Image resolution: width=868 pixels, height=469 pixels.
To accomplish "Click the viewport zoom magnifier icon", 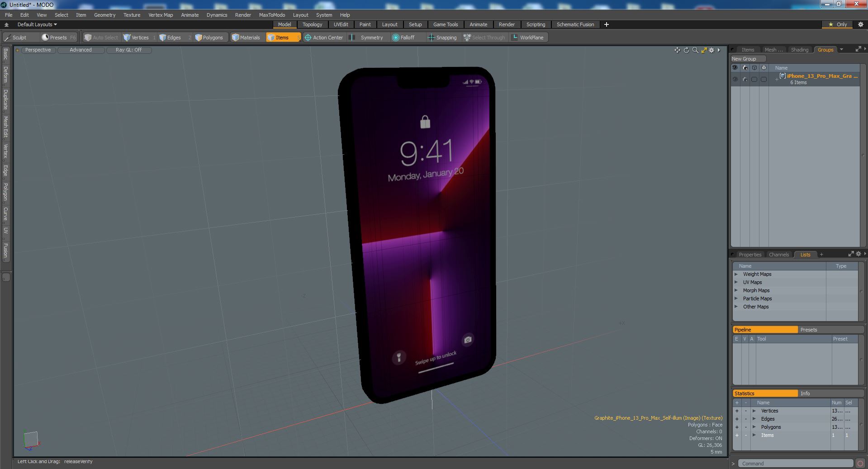I will pyautogui.click(x=695, y=50).
